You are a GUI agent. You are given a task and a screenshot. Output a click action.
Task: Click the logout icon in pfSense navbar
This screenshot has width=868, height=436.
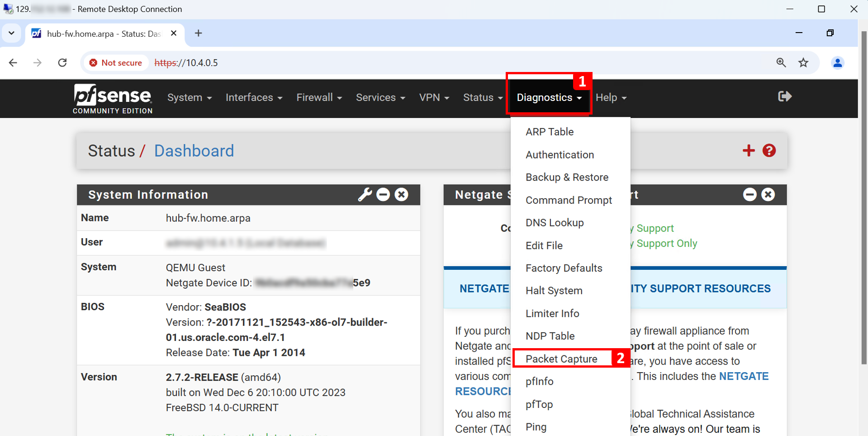point(785,96)
